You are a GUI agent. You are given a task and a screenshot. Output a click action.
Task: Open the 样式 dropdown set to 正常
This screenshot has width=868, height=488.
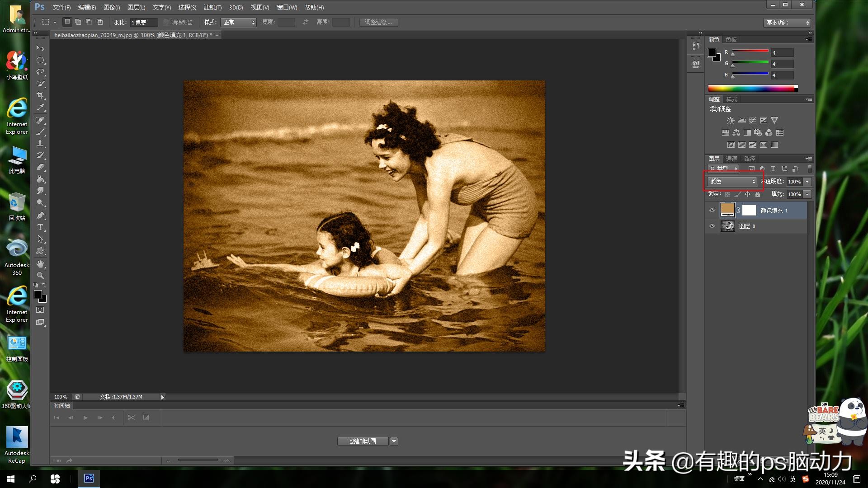coord(239,22)
